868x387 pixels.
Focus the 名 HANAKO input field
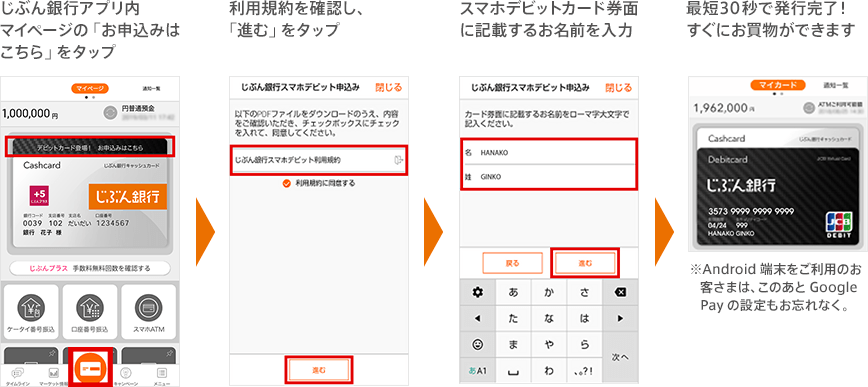(549, 152)
